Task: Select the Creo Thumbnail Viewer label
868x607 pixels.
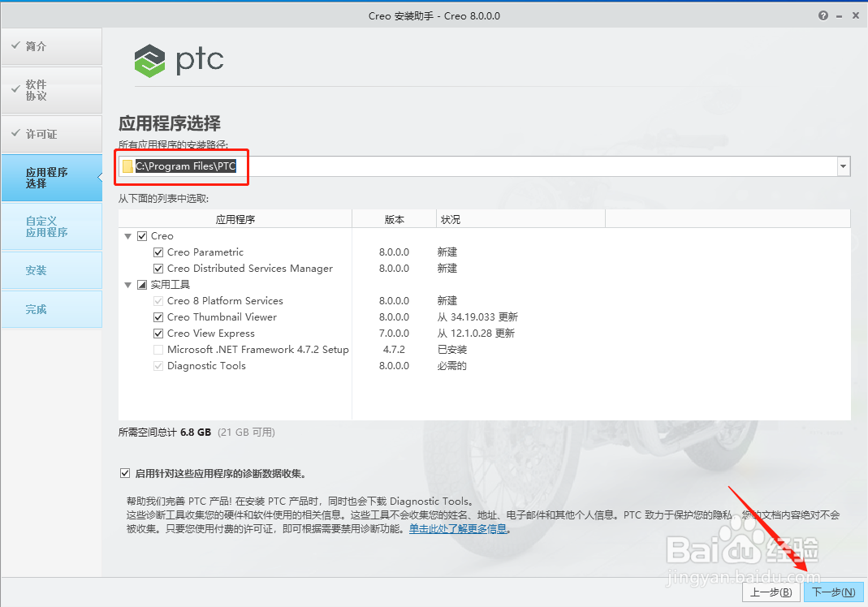Action: point(222,317)
